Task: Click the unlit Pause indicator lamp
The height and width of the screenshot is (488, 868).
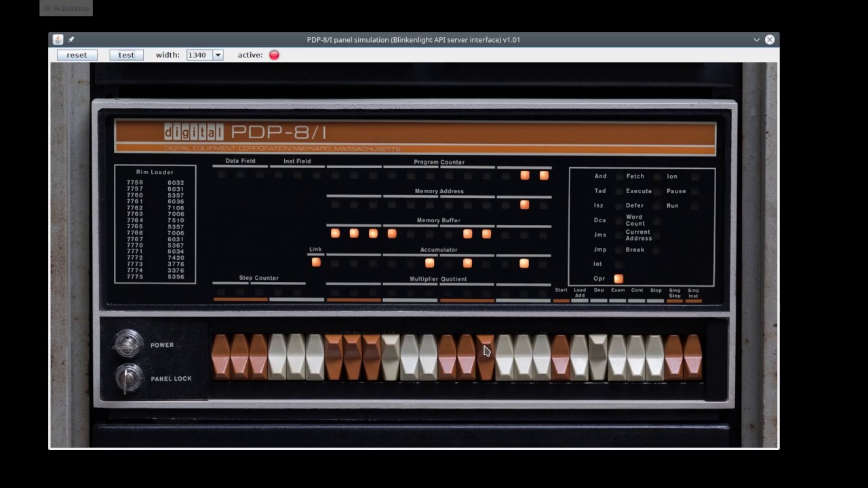Action: tap(695, 191)
